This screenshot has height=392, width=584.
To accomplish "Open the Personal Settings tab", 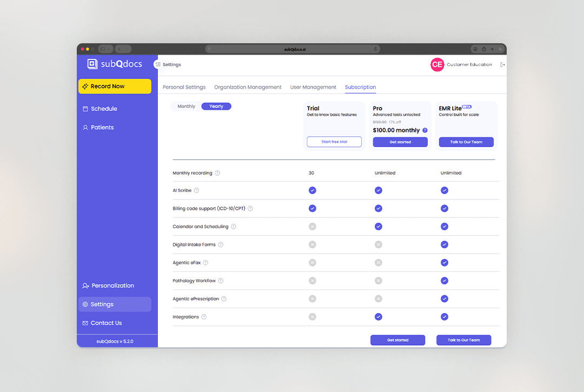I will [184, 87].
